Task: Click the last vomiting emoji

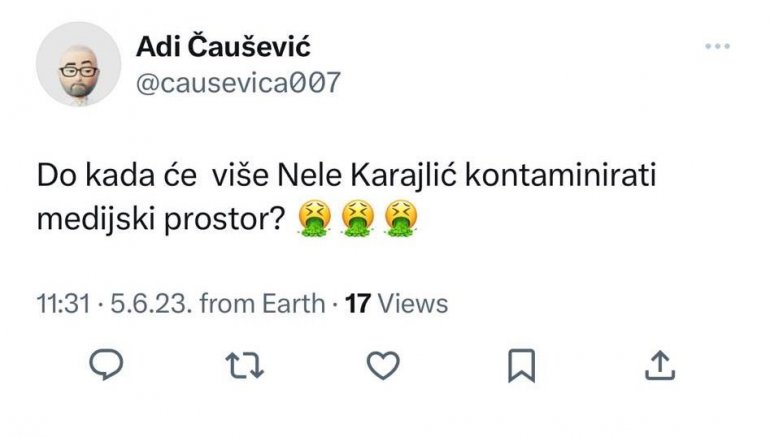Action: coord(399,217)
